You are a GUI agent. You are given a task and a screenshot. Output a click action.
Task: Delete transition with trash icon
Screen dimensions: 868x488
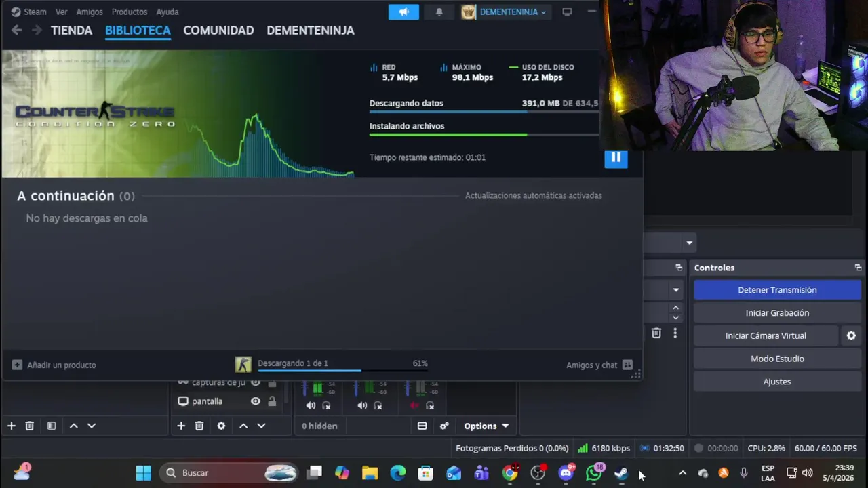(656, 333)
